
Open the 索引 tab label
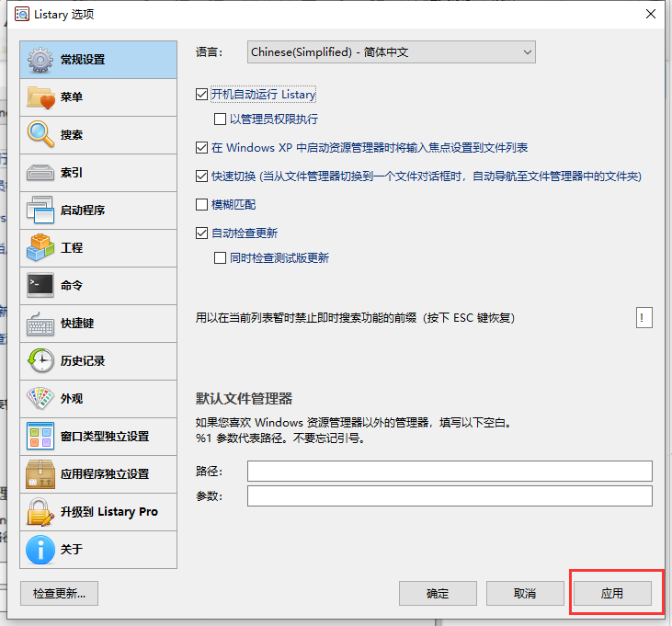(x=71, y=173)
